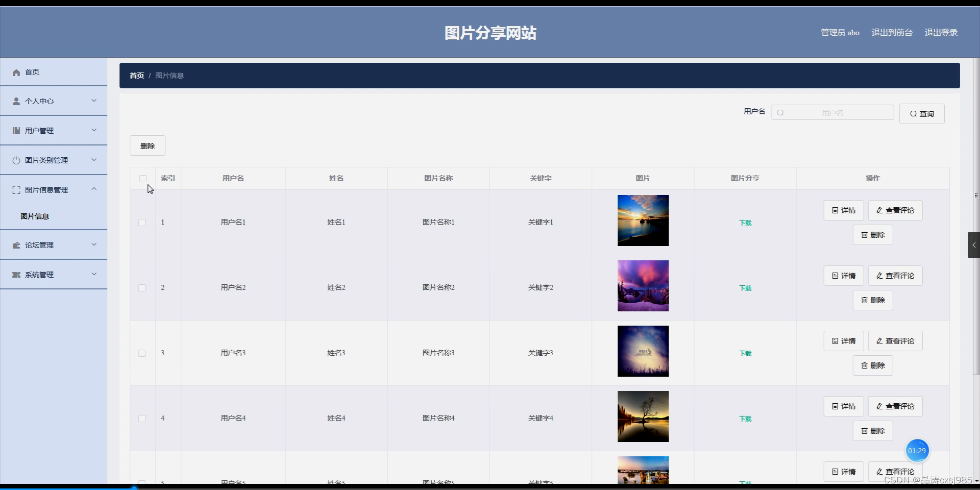Viewport: 980px width, 490px height.
Task: Check the box for row 用户名4
Action: pos(142,419)
